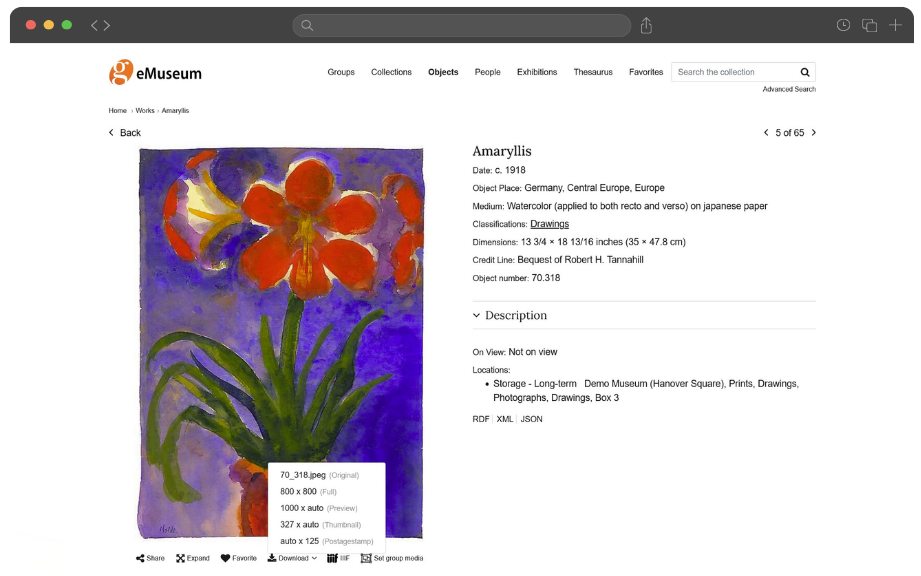Go to previous object arrow
The height and width of the screenshot is (576, 921).
pos(766,133)
